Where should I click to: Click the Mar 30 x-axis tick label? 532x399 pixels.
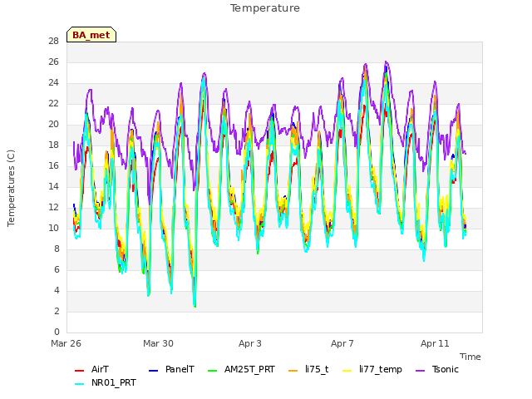click(158, 343)
